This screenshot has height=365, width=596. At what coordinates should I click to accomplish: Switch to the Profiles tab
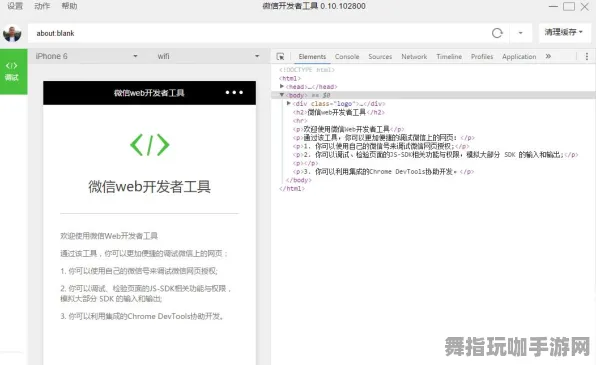[482, 57]
